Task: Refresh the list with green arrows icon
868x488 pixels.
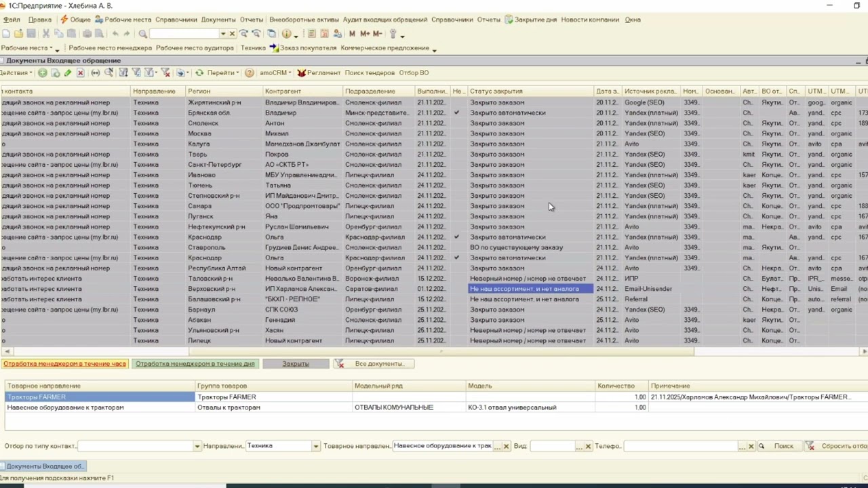Action: [x=199, y=73]
